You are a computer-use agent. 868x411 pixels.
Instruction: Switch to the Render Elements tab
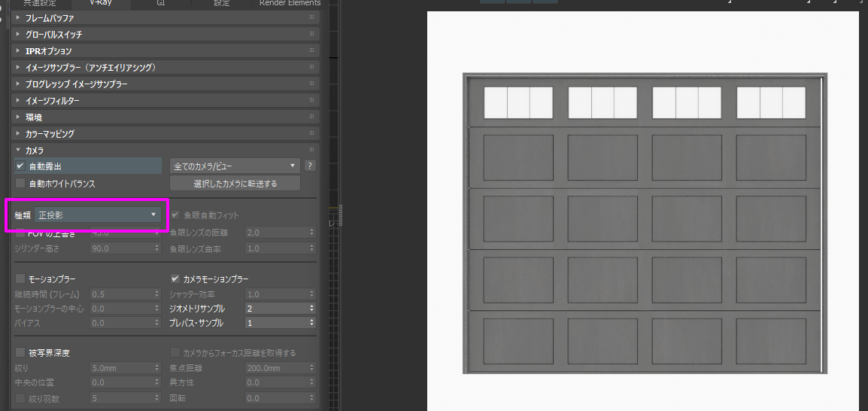(290, 3)
